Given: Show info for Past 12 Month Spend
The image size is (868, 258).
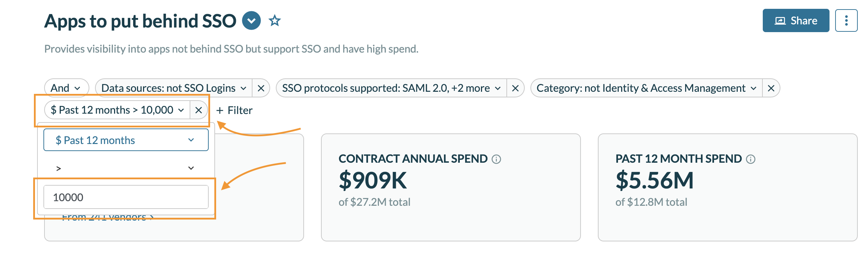Looking at the screenshot, I should pyautogui.click(x=751, y=159).
